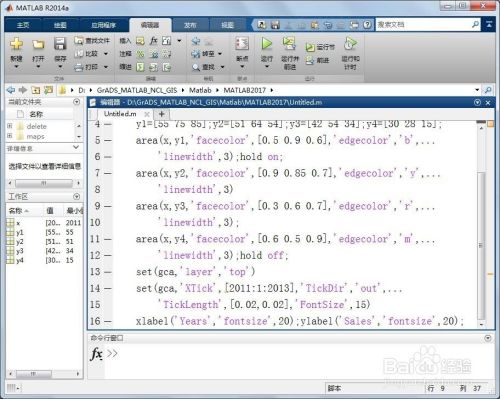Expand the 详细信息 panel chevron
The height and width of the screenshot is (399, 500).
[76, 147]
